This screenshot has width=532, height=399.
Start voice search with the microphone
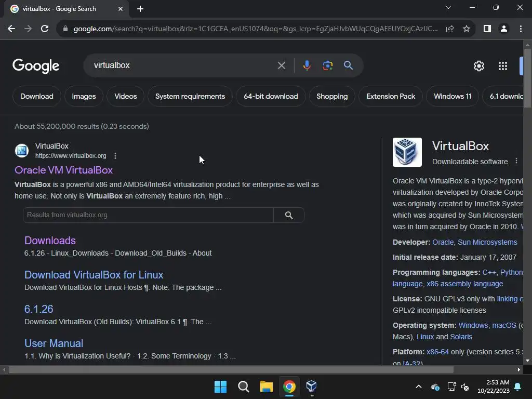pos(307,65)
